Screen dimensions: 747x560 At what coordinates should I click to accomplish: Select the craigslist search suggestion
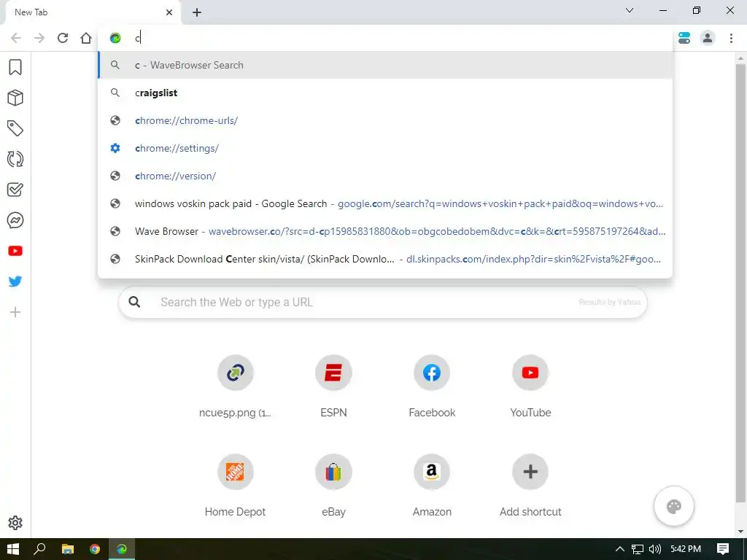(x=385, y=93)
